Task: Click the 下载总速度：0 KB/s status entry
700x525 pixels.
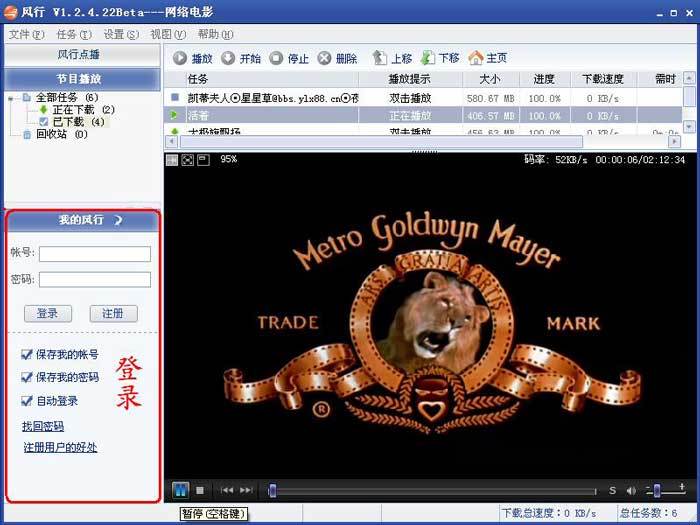Action: [549, 513]
